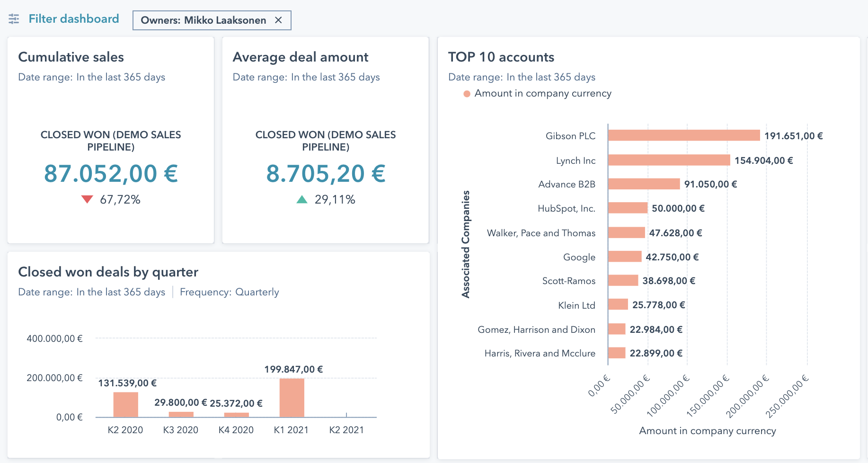Open the Filter dashboard link
The width and height of the screenshot is (868, 463).
74,19
